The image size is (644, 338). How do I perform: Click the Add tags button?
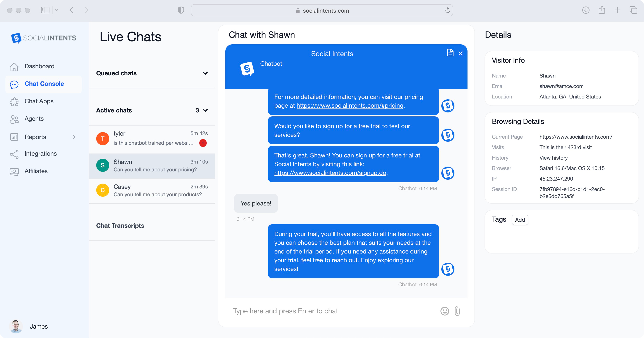520,219
